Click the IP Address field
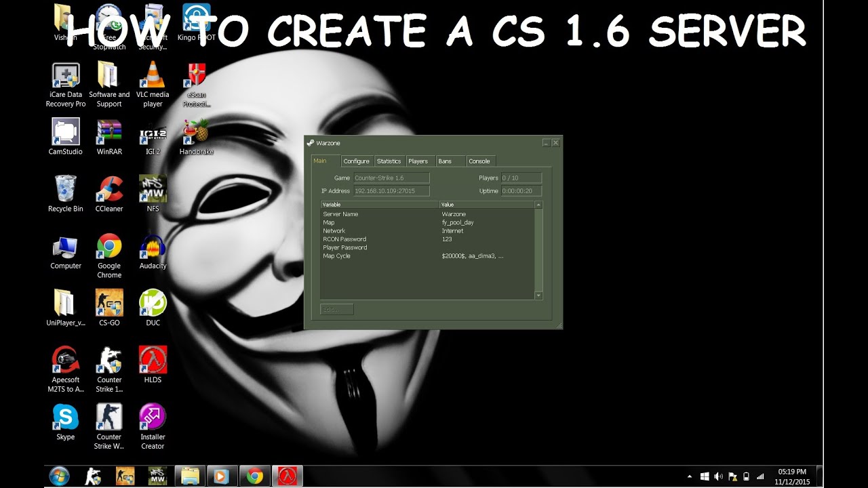The image size is (868, 488). click(x=391, y=191)
